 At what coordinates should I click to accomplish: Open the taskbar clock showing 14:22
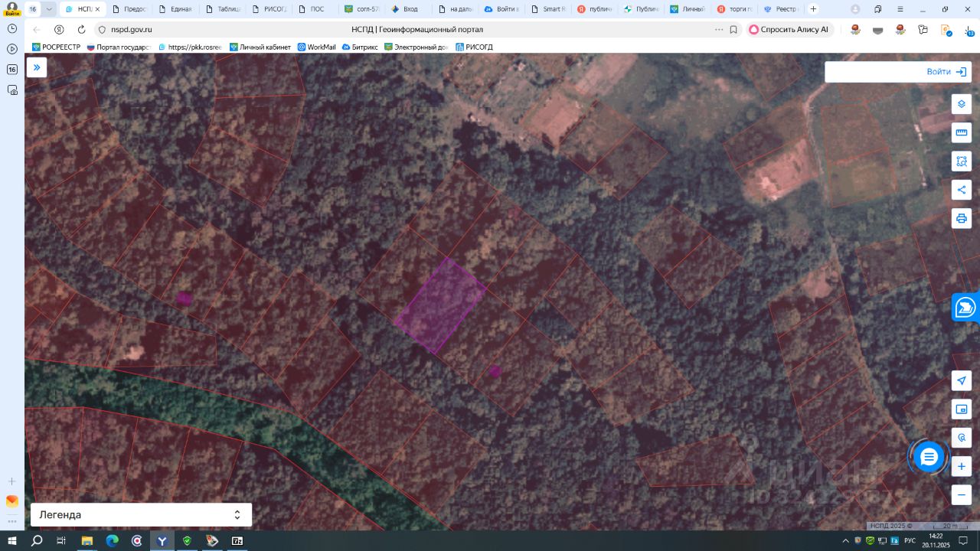(936, 540)
